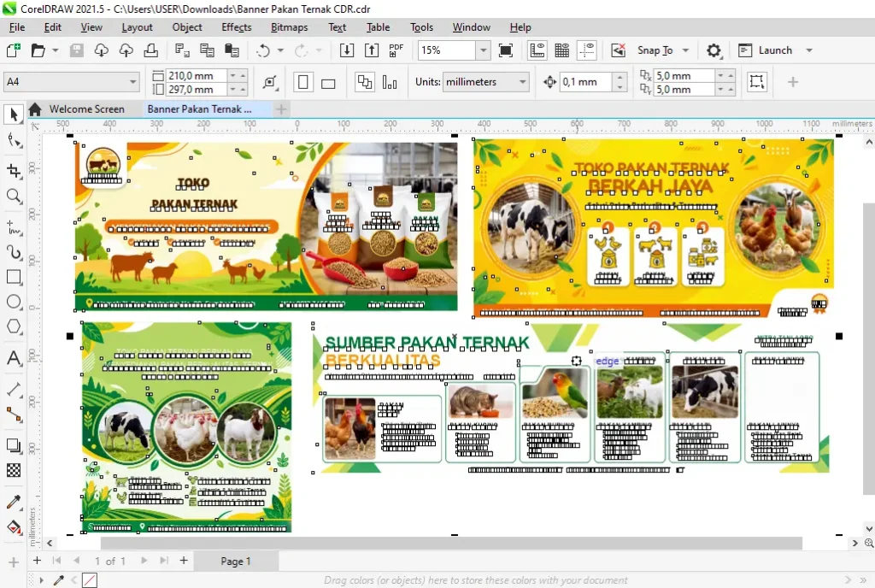This screenshot has width=875, height=588.
Task: Select the Interactive Fill tool
Action: [14, 526]
